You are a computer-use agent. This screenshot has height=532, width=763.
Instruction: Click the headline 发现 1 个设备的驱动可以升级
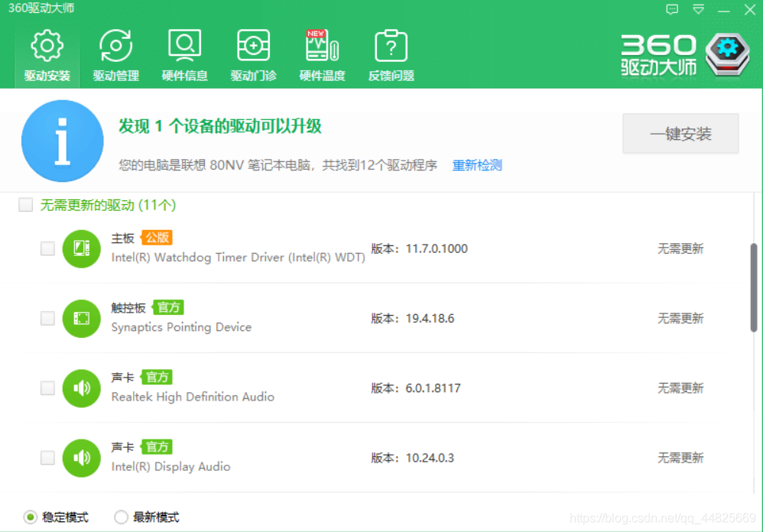tap(220, 126)
